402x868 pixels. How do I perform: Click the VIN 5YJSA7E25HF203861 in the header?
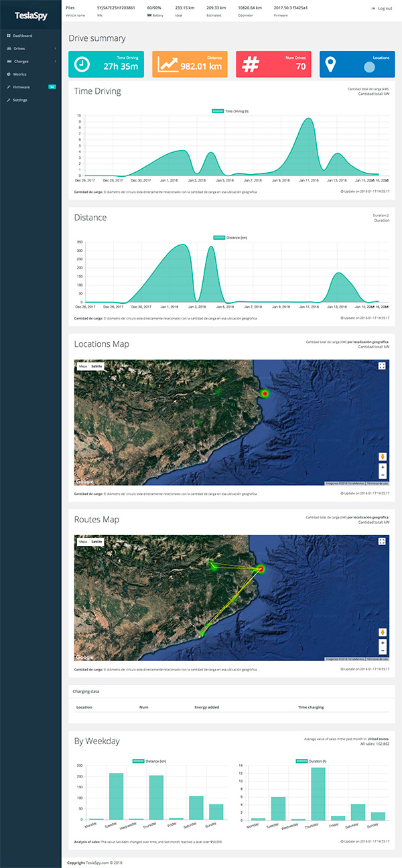click(x=115, y=7)
